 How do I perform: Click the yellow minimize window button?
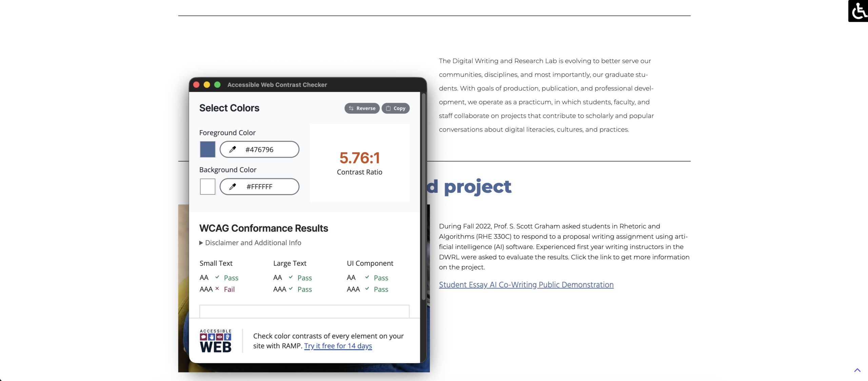[207, 85]
